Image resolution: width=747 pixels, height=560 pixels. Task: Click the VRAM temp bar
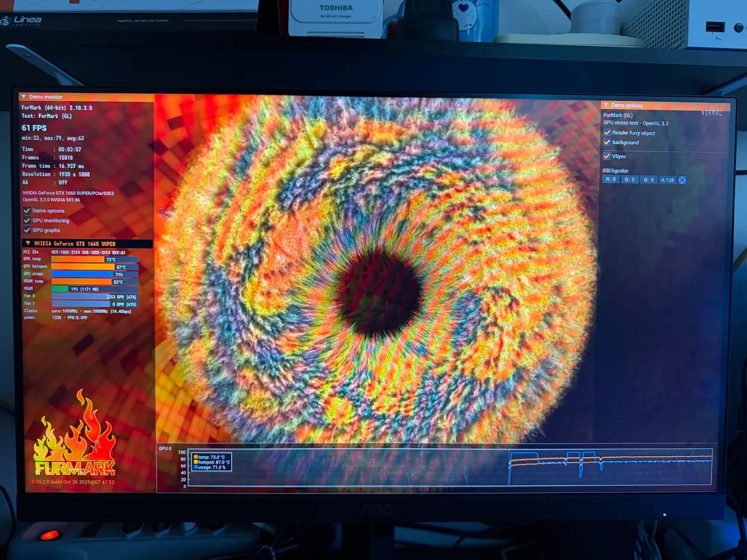(95, 282)
